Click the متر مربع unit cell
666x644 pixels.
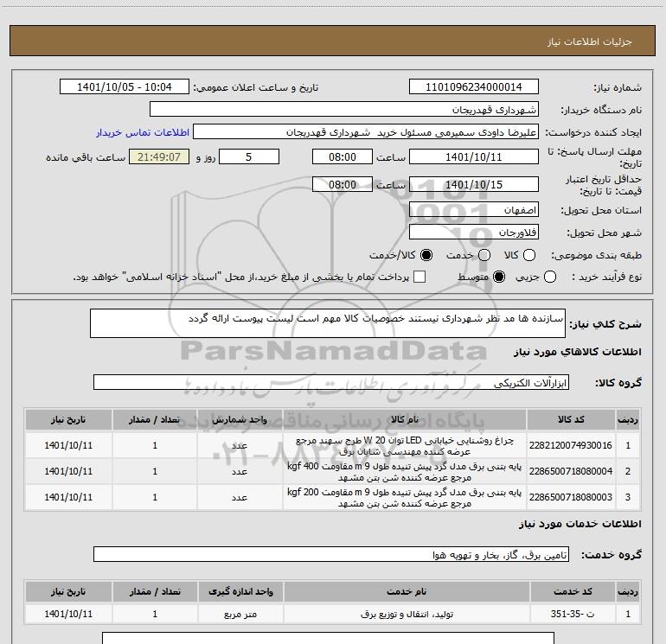click(x=240, y=614)
